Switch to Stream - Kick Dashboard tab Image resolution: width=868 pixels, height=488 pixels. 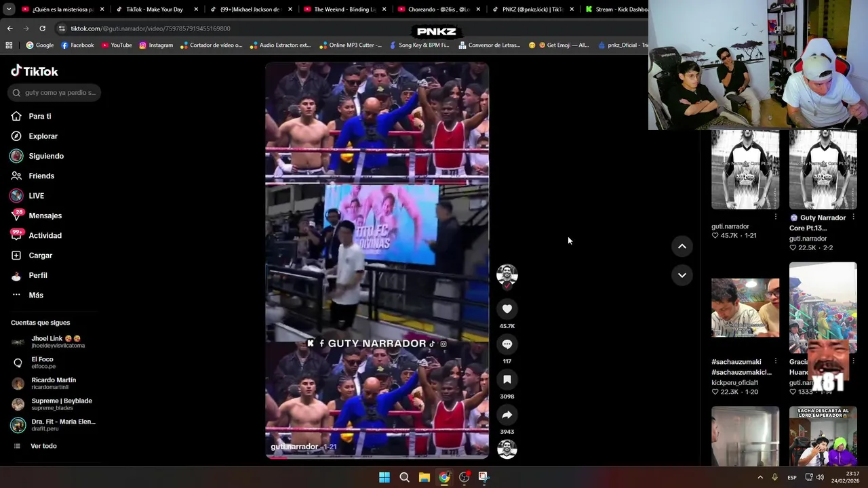(616, 9)
